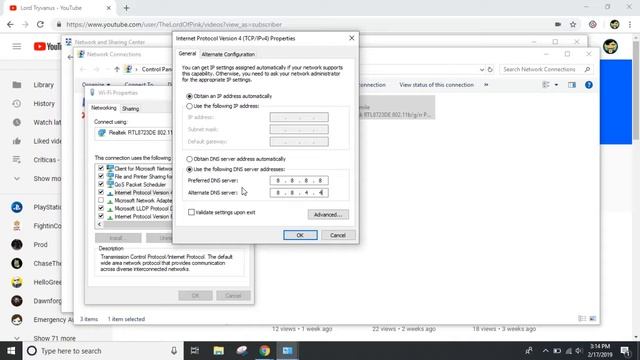The width and height of the screenshot is (640, 360).
Task: Open YouTube account avatar menu
Action: (611, 47)
